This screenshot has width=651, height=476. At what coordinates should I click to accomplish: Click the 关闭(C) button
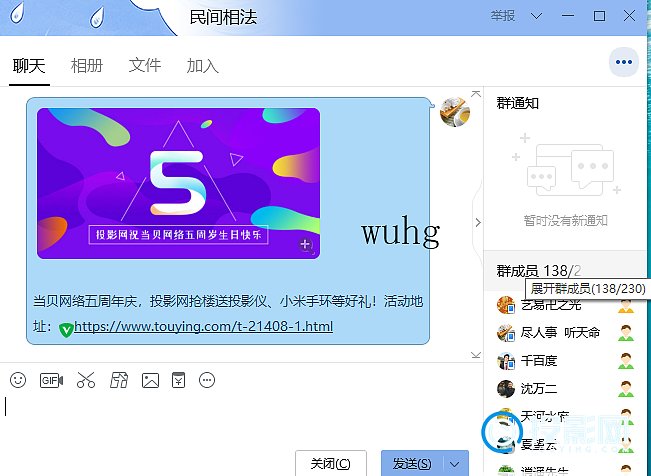(x=330, y=464)
